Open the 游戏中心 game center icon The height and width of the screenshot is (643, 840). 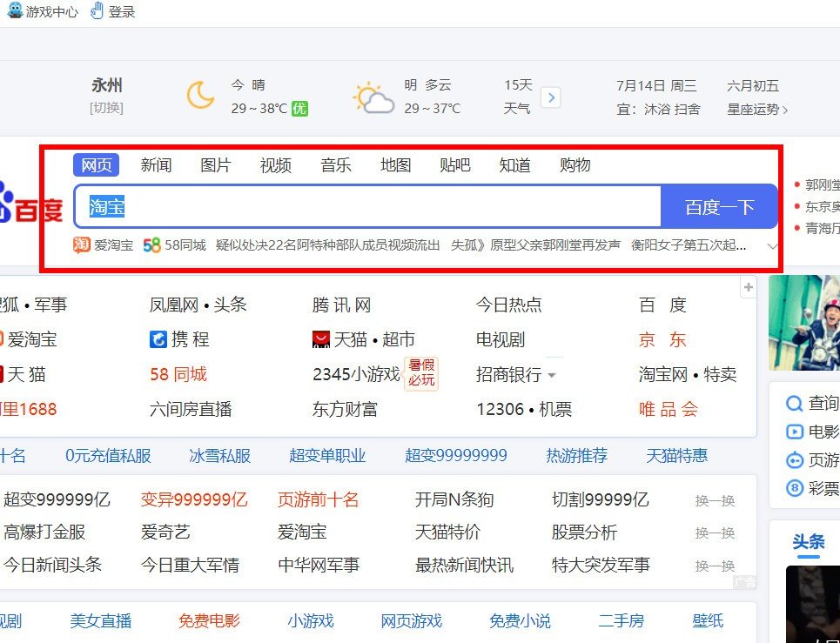pos(15,10)
